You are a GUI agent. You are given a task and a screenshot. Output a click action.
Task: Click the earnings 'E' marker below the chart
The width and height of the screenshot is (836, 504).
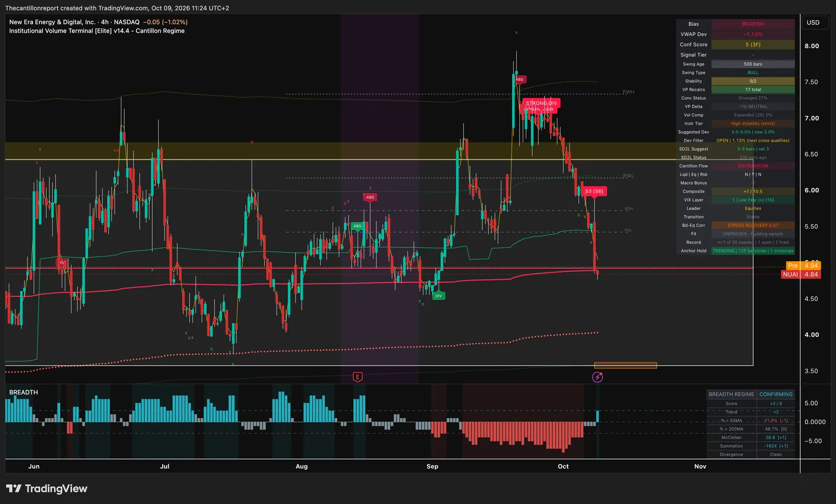(358, 377)
